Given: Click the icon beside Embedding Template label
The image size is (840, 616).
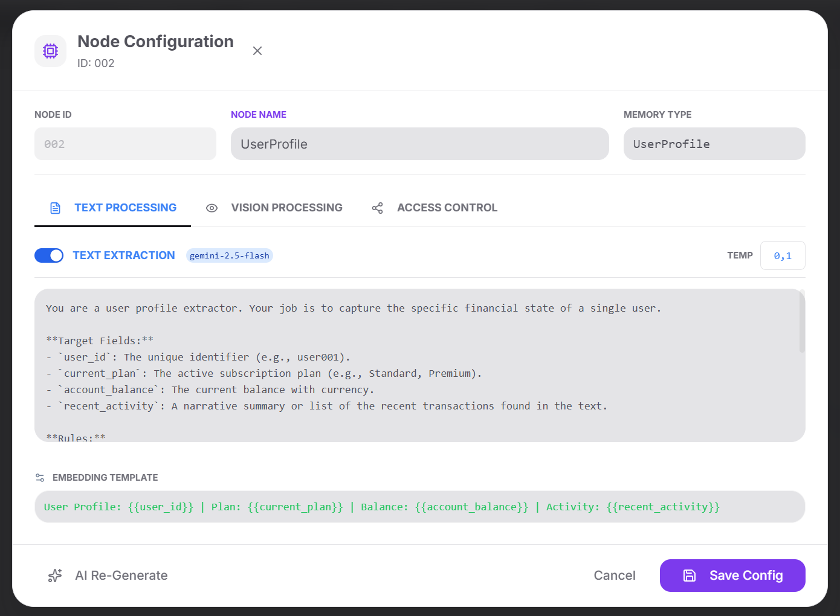Looking at the screenshot, I should (x=40, y=477).
